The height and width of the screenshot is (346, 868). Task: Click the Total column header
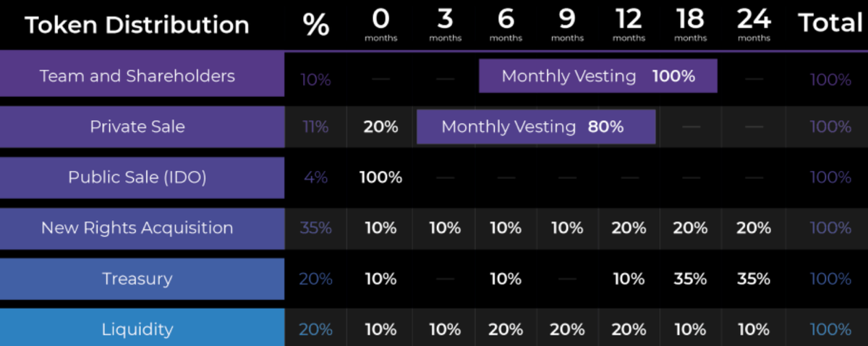point(830,24)
